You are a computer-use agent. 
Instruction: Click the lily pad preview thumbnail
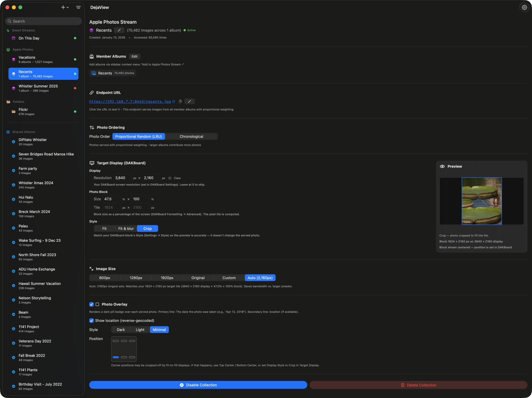pos(482,201)
